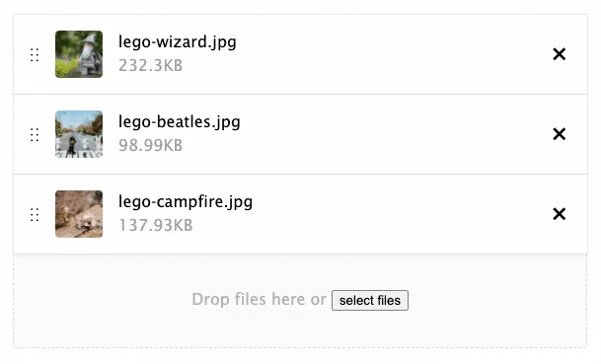Click the lego-campfire.jpg file name
The height and width of the screenshot is (364, 601).
(186, 201)
